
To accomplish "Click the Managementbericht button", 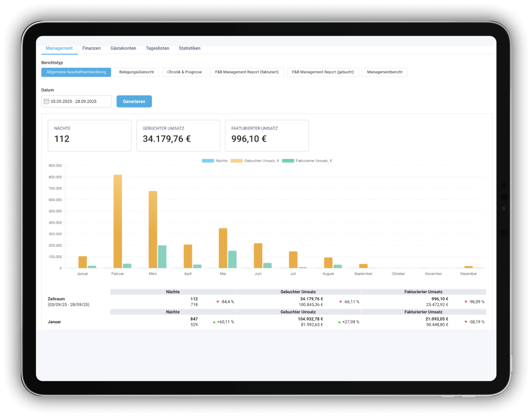I will pyautogui.click(x=385, y=72).
